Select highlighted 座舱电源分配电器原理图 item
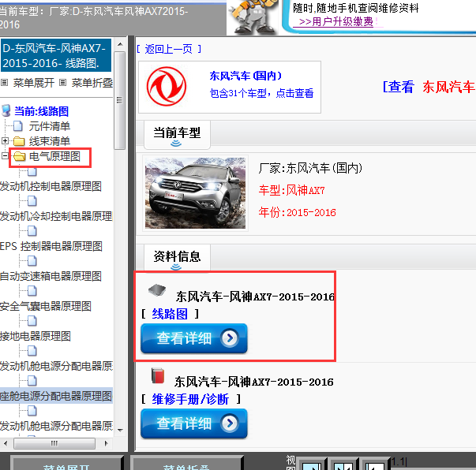 coord(56,397)
